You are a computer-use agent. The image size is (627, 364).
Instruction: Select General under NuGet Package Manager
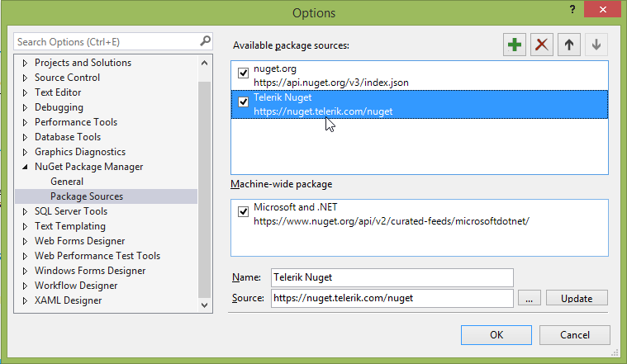coord(67,182)
